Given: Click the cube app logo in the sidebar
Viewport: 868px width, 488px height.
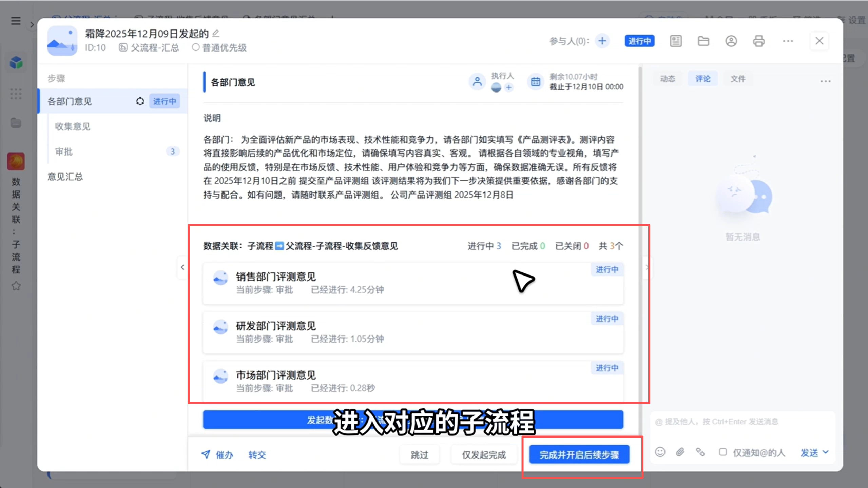Looking at the screenshot, I should [16, 63].
